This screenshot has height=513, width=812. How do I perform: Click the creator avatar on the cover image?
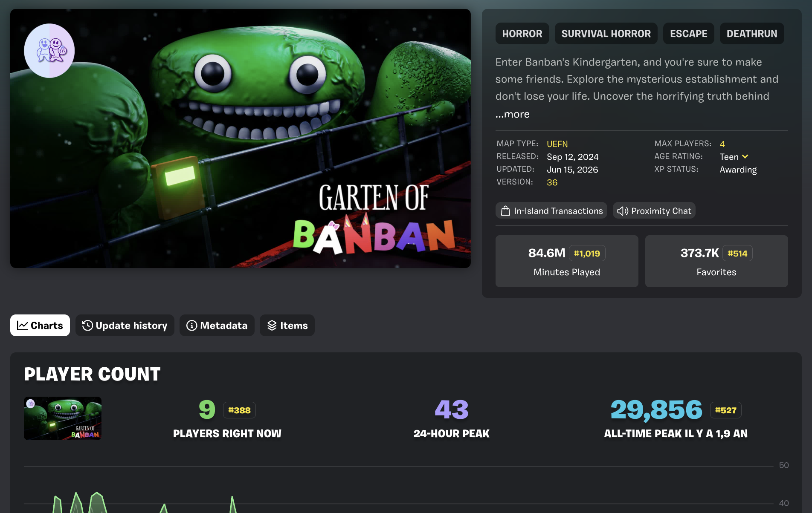(x=49, y=51)
